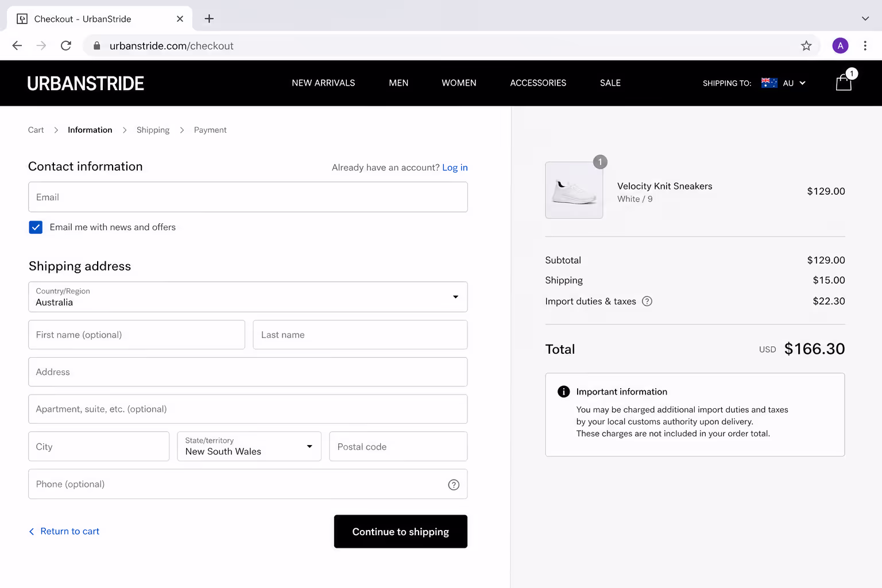Uncheck Email me with news and offers

(36, 227)
